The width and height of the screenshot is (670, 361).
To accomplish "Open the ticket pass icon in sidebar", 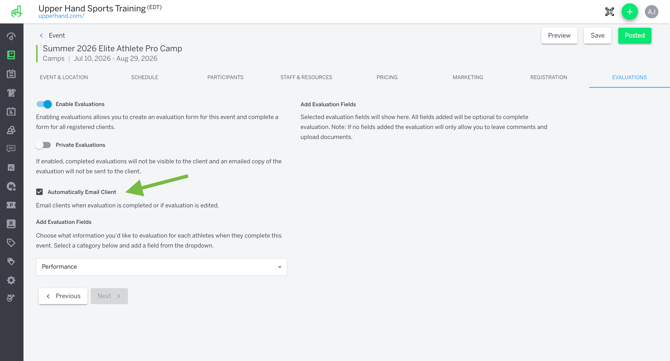I will [x=11, y=205].
